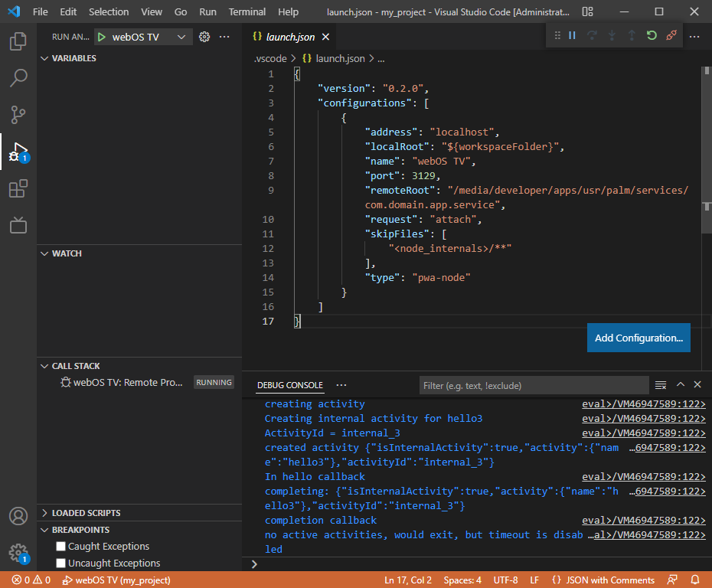Enable Uncaught Exceptions breakpoint

pos(60,563)
